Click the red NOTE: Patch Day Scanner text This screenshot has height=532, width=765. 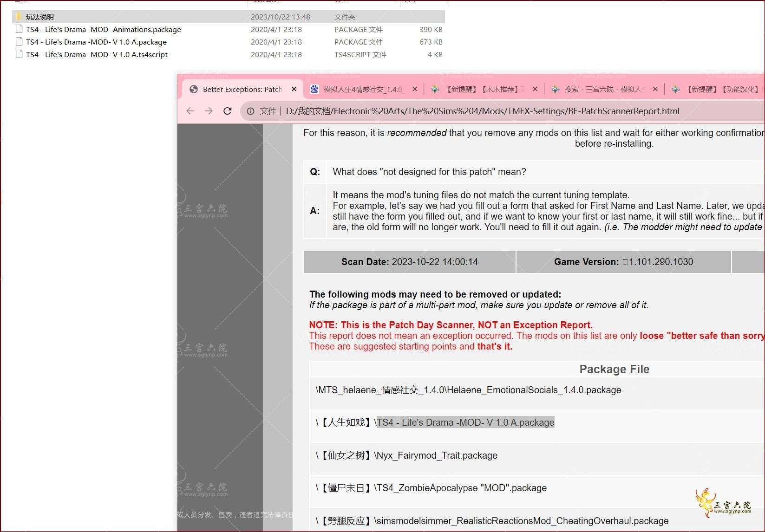coord(451,325)
